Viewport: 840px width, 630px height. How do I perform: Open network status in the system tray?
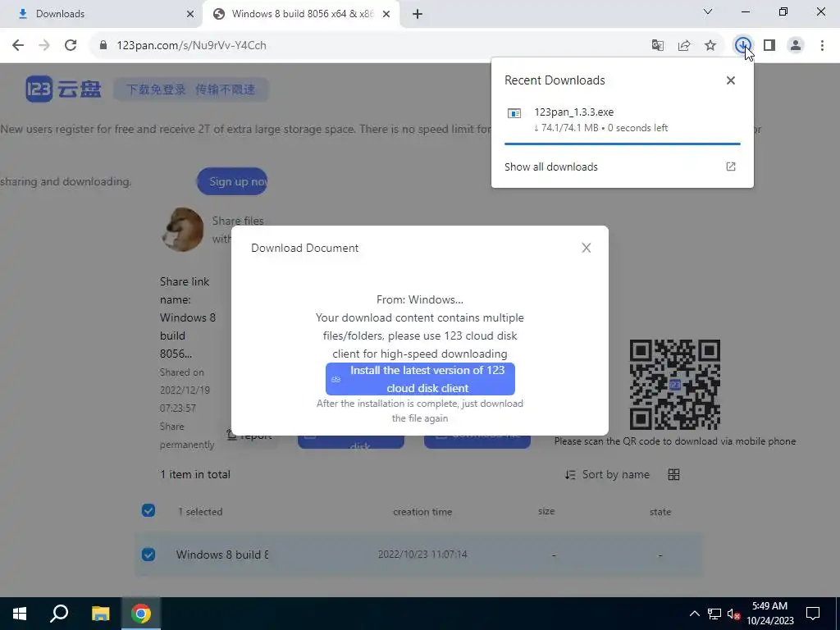(x=714, y=614)
